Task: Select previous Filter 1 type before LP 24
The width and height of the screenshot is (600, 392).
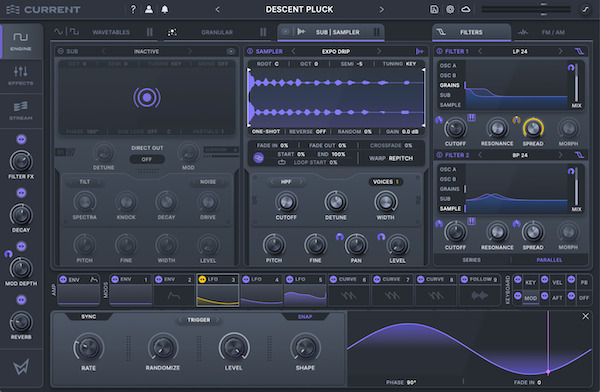Action: click(480, 51)
